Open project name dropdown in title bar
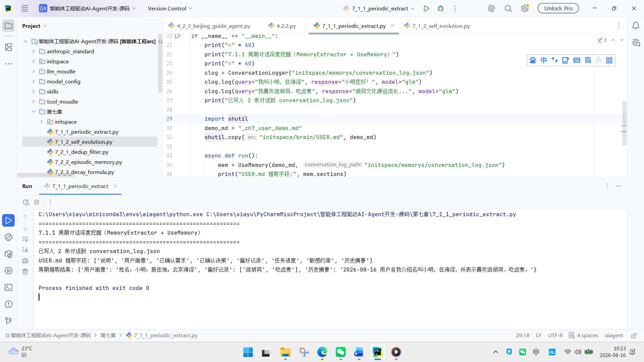Viewport: 644px width, 362px height. pyautogui.click(x=88, y=8)
